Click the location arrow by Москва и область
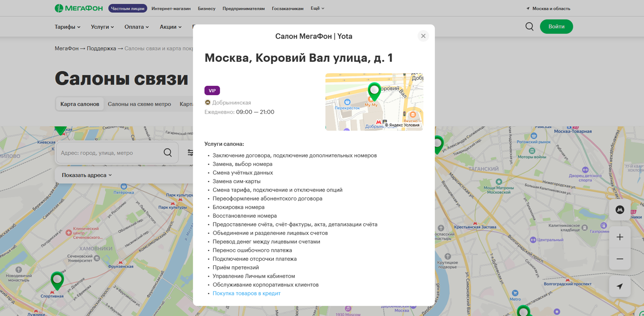 click(x=528, y=9)
